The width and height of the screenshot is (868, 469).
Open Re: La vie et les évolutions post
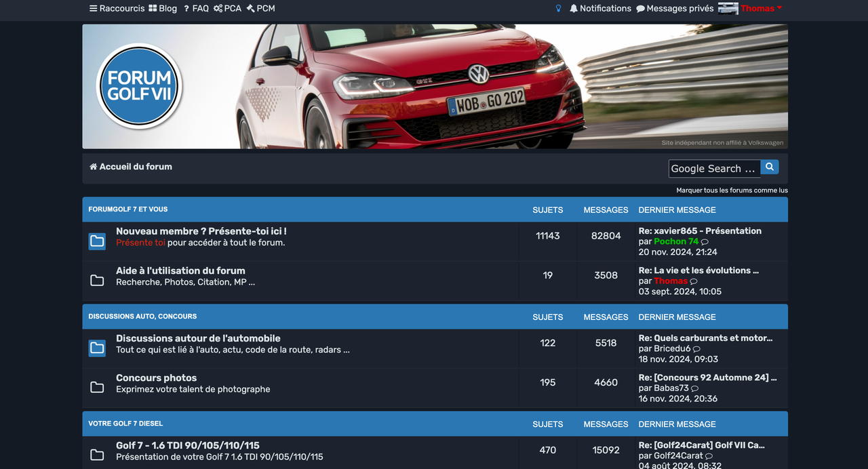pos(698,270)
